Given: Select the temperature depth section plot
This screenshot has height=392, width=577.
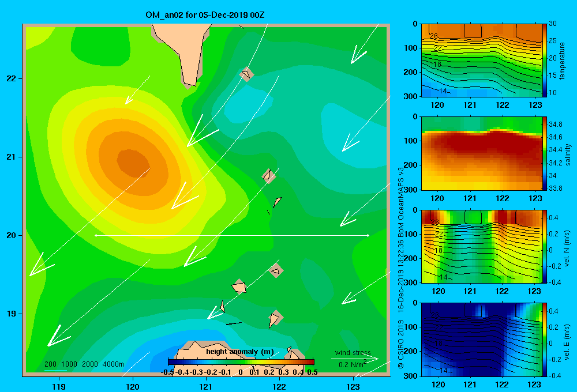Looking at the screenshot, I should (481, 61).
